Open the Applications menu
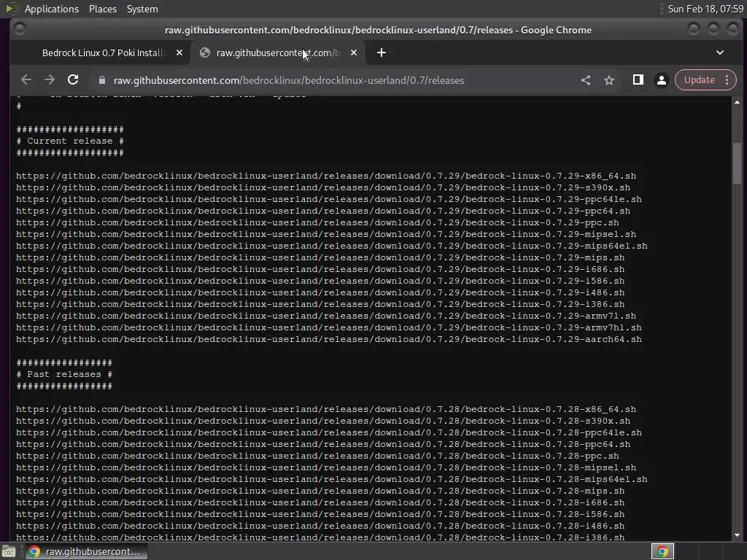Screen dimensions: 747x560 coord(52,9)
